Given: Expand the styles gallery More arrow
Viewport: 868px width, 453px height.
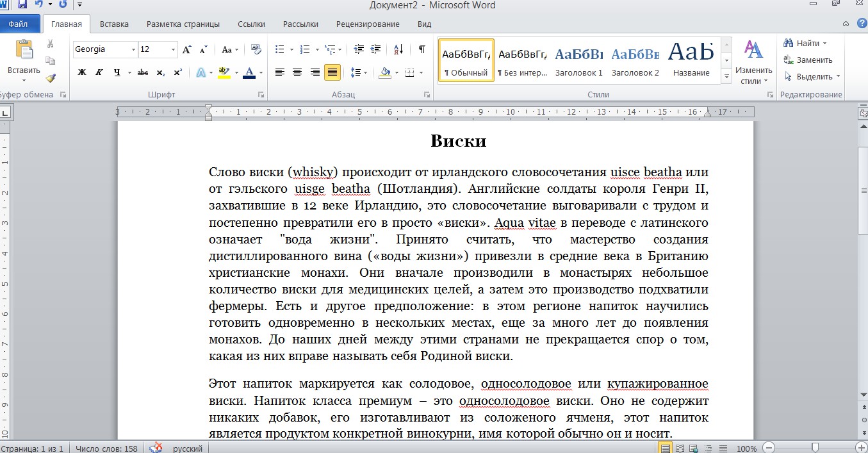Looking at the screenshot, I should point(726,76).
